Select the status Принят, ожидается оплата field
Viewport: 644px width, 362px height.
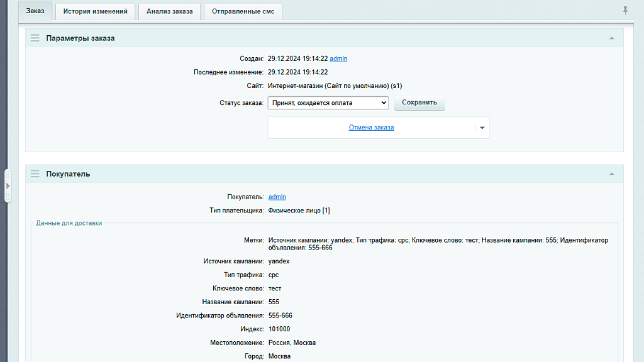point(328,102)
